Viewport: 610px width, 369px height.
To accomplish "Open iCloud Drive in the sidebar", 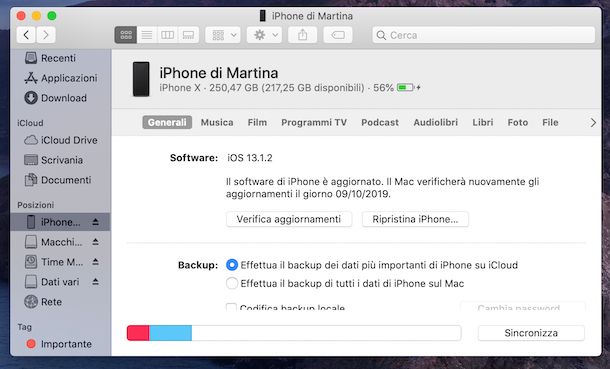I will (61, 140).
